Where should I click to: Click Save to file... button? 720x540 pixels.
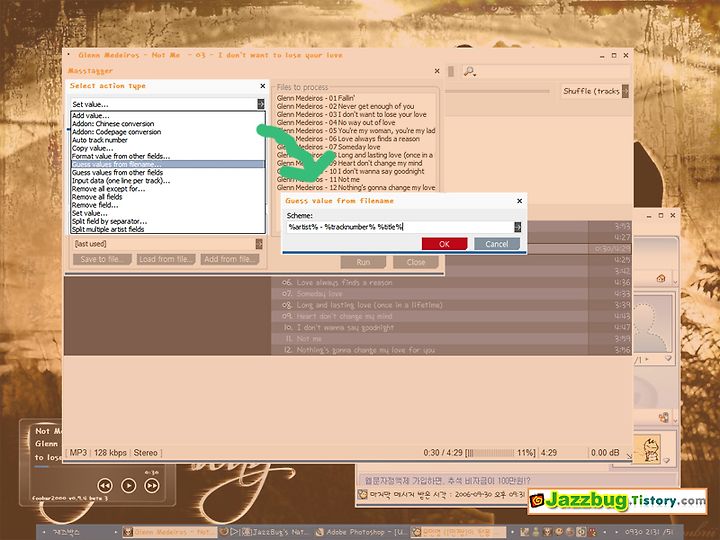click(x=102, y=259)
